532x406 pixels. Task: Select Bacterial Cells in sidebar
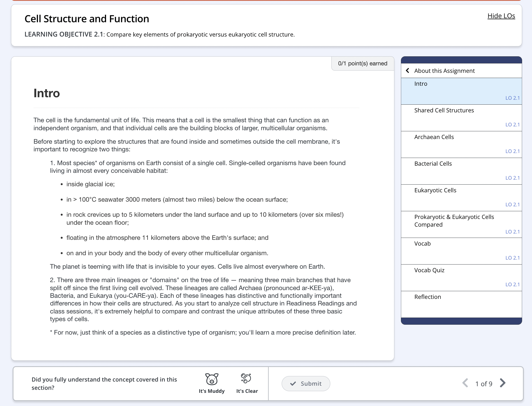coord(433,164)
